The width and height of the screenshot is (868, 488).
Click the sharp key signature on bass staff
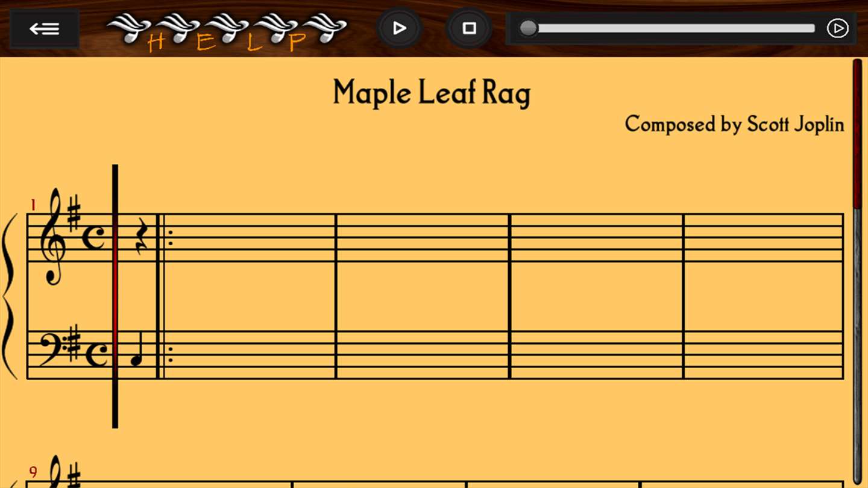tap(74, 343)
